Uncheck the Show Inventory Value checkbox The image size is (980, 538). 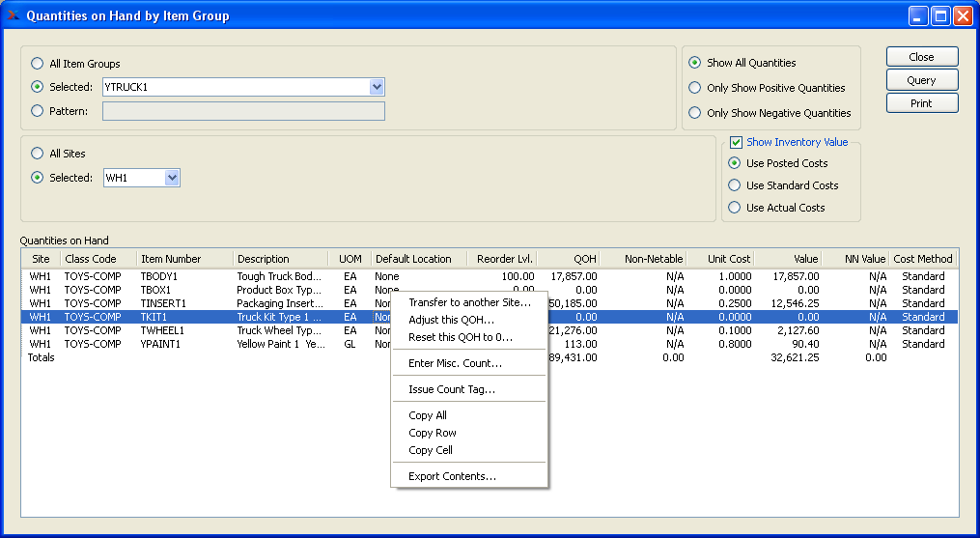pos(736,142)
